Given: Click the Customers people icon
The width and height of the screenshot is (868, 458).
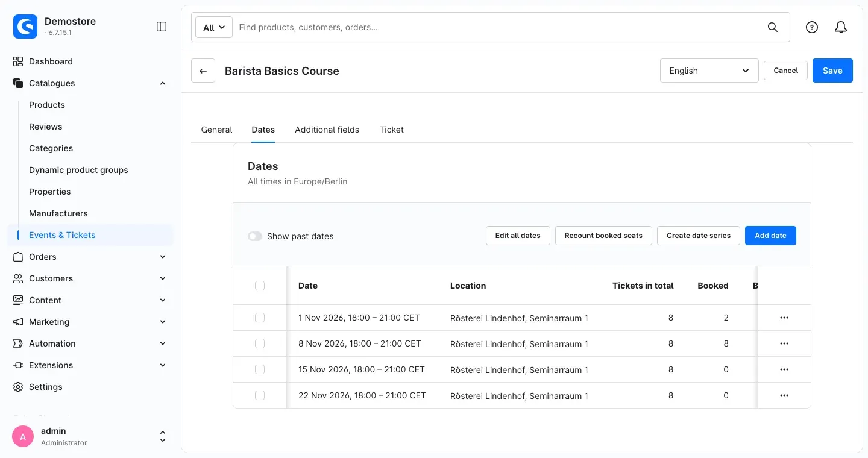Looking at the screenshot, I should point(18,278).
